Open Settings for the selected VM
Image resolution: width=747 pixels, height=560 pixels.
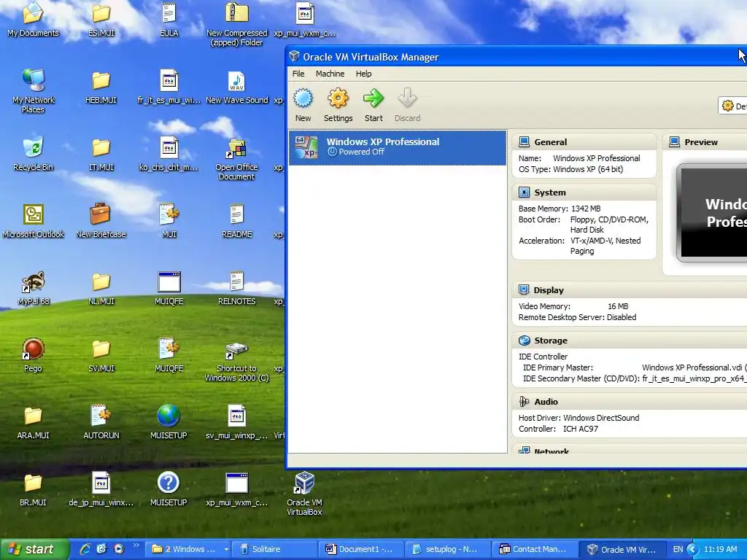click(338, 105)
